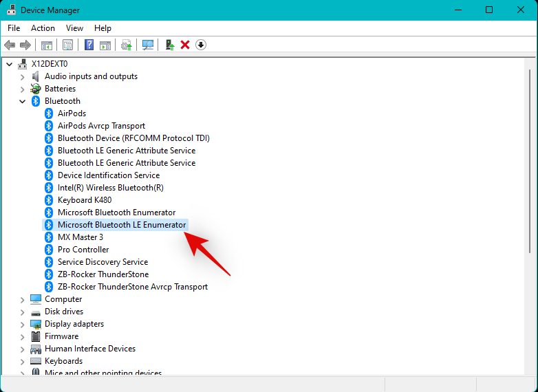Click the Bluetooth icon beside Pro Controller
The height and width of the screenshot is (392, 538).
click(49, 250)
